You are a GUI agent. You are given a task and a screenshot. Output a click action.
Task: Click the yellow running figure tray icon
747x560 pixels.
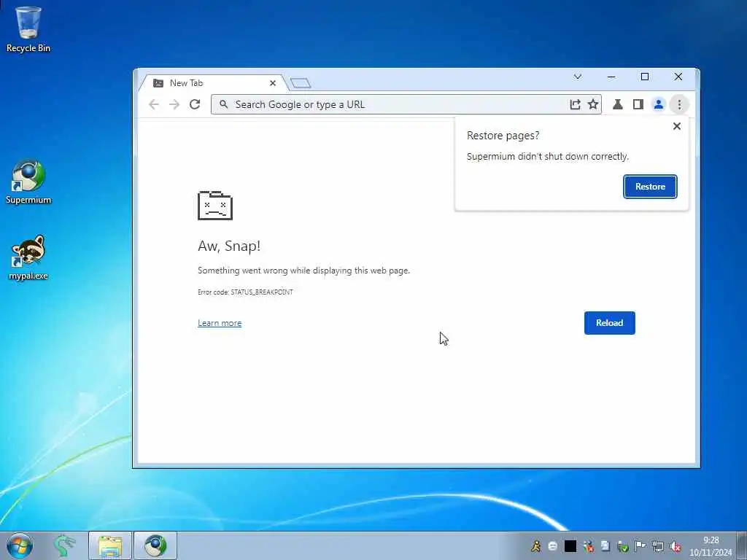point(536,545)
